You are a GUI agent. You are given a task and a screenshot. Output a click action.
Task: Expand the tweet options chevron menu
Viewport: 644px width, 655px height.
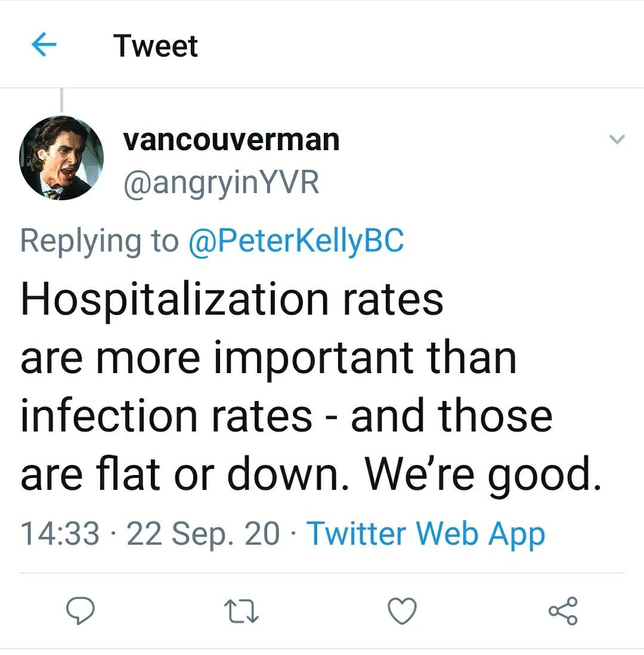616,140
